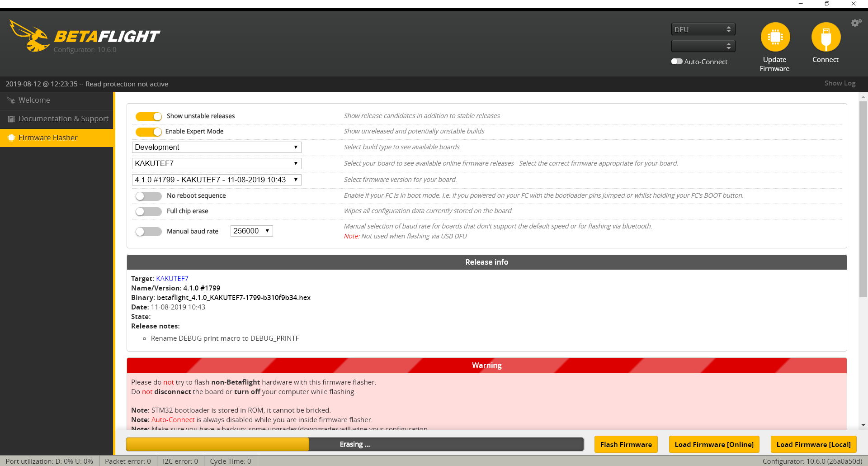Click Date: 11-08-2019 10:43 text
The width and height of the screenshot is (868, 466).
tap(168, 307)
